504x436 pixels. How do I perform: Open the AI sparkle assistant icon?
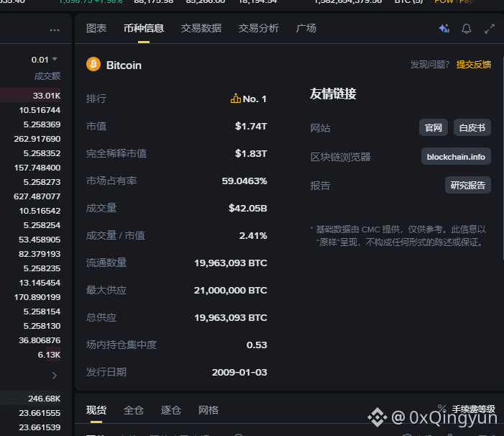444,29
